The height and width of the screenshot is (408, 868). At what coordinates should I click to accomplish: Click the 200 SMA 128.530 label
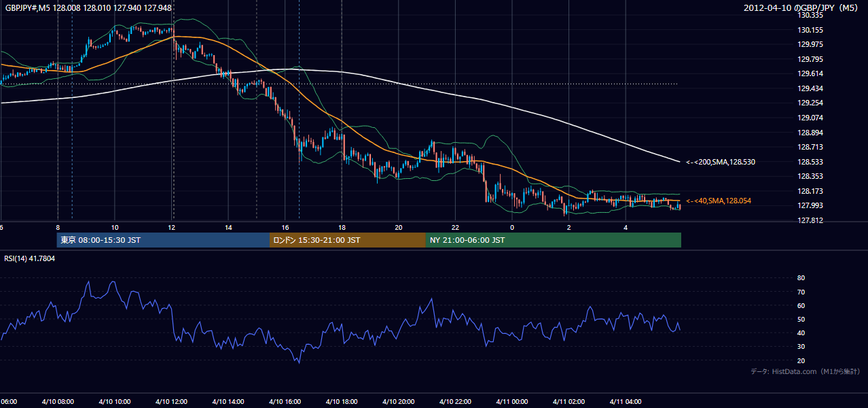721,162
